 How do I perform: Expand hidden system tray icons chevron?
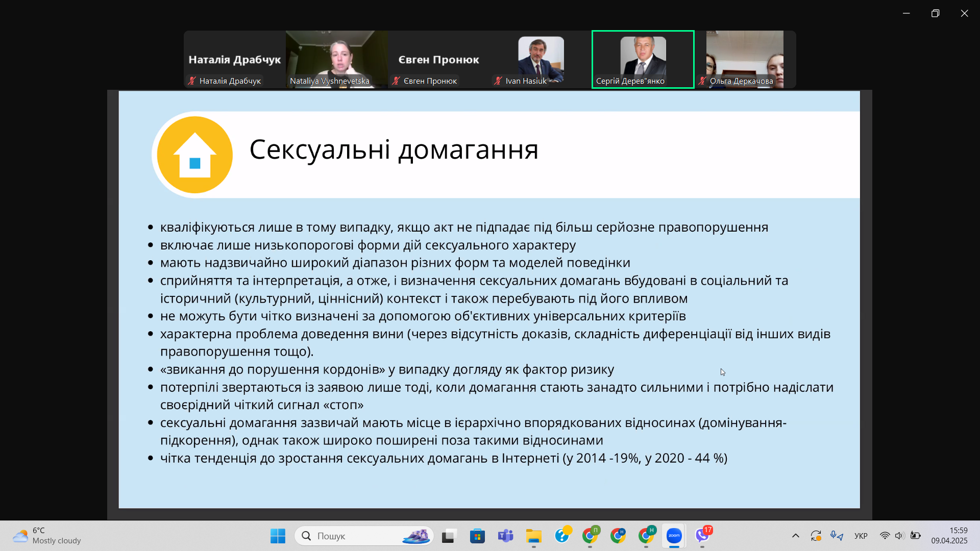click(x=795, y=536)
